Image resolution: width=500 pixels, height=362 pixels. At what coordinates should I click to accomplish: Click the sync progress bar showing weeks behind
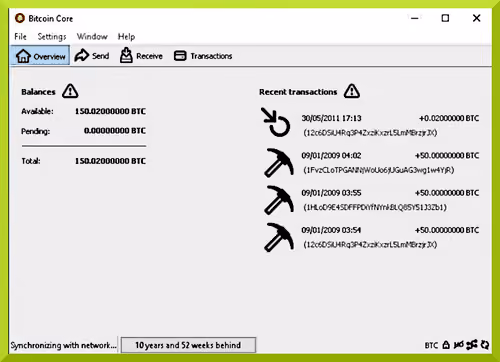(188, 345)
